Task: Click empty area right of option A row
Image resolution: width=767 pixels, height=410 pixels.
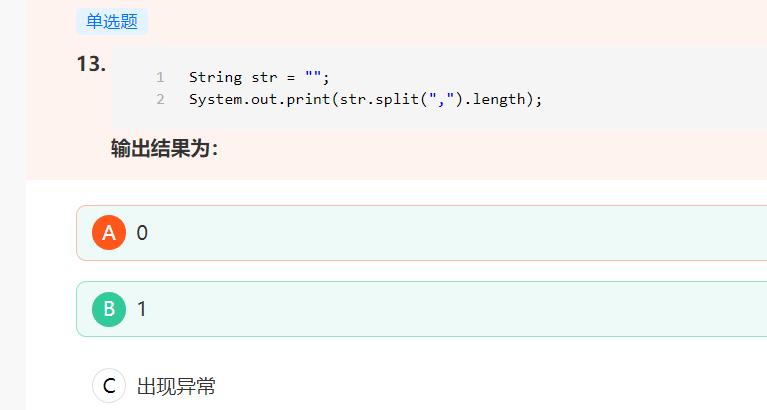Action: pyautogui.click(x=500, y=233)
